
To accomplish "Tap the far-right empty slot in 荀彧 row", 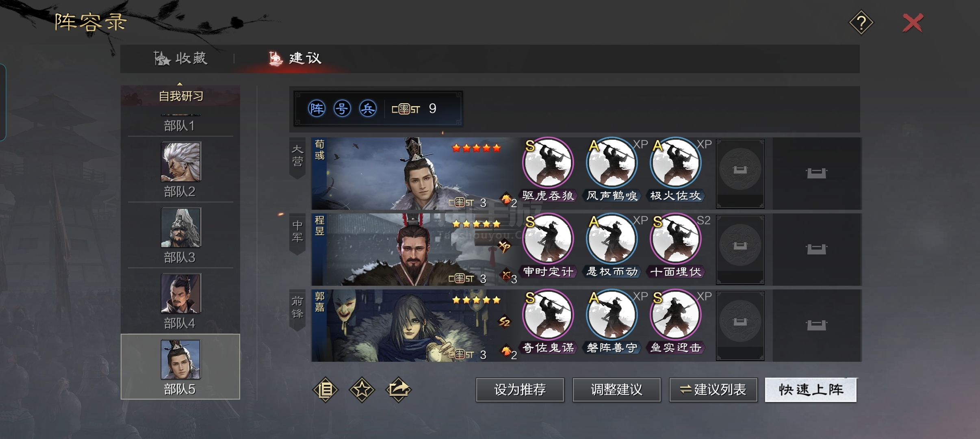I will (x=816, y=174).
